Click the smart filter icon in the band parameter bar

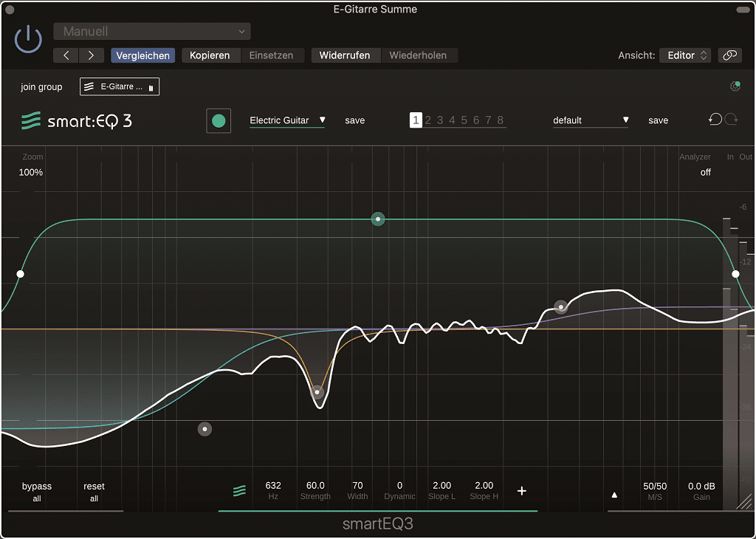coord(240,491)
